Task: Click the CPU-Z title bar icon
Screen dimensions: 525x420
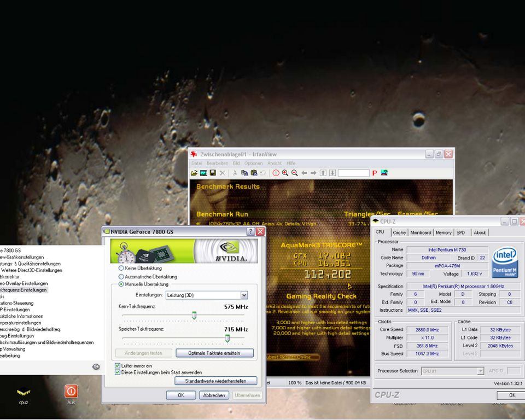Action: point(375,221)
